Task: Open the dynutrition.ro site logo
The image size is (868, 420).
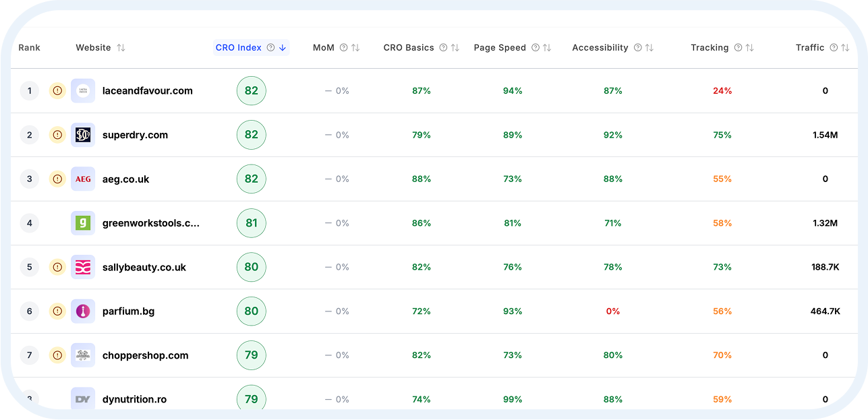Action: click(x=83, y=399)
